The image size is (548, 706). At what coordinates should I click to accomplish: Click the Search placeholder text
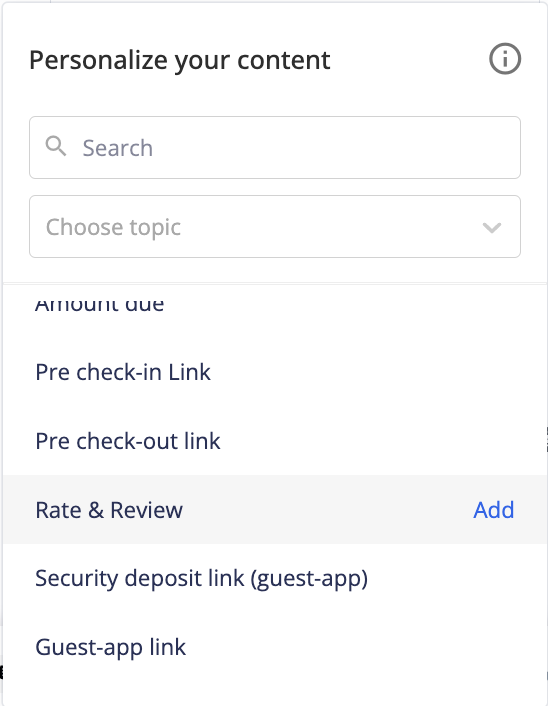point(118,148)
